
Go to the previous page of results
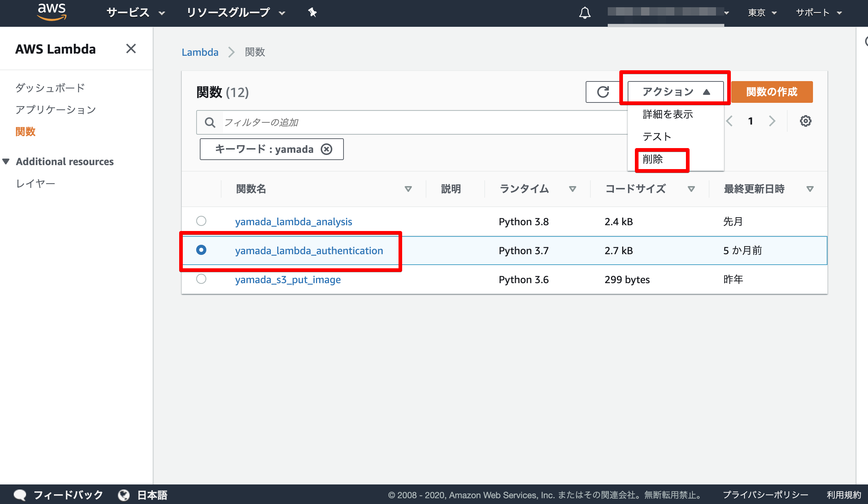[x=729, y=121]
